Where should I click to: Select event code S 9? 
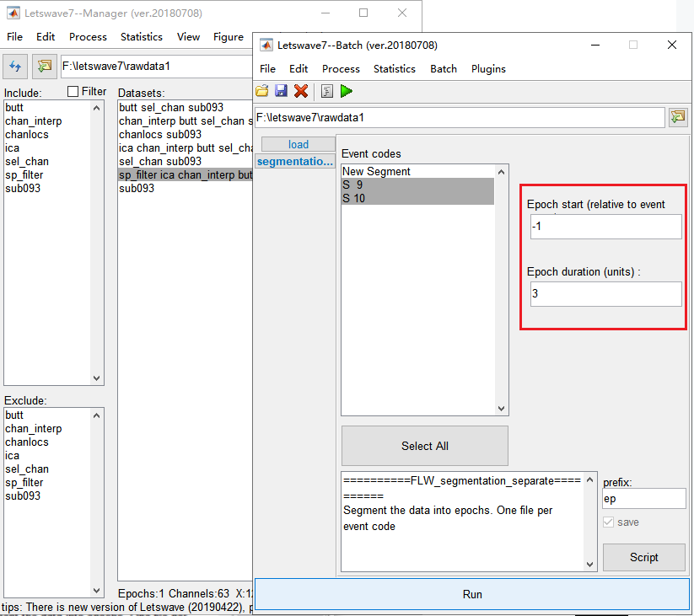coord(417,185)
